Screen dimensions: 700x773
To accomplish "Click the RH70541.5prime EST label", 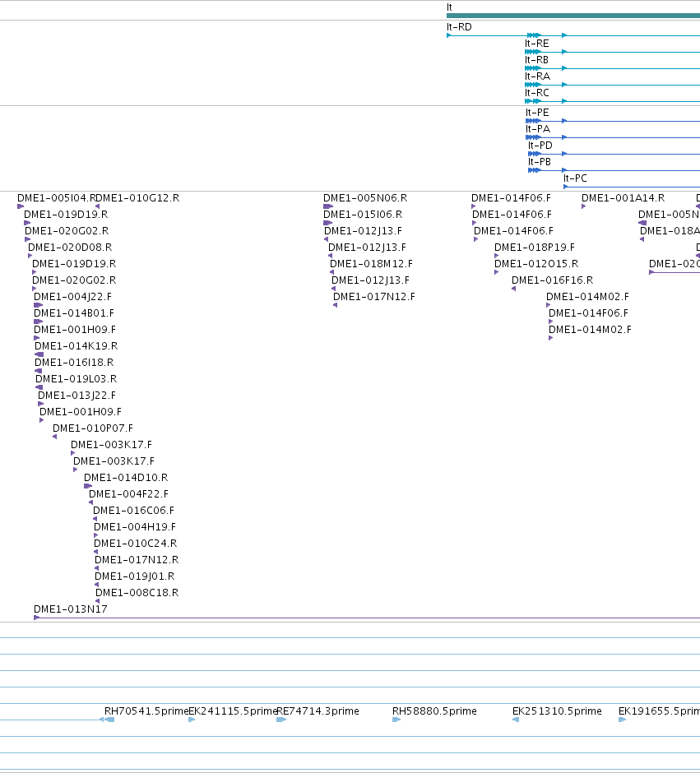I will click(x=146, y=711).
